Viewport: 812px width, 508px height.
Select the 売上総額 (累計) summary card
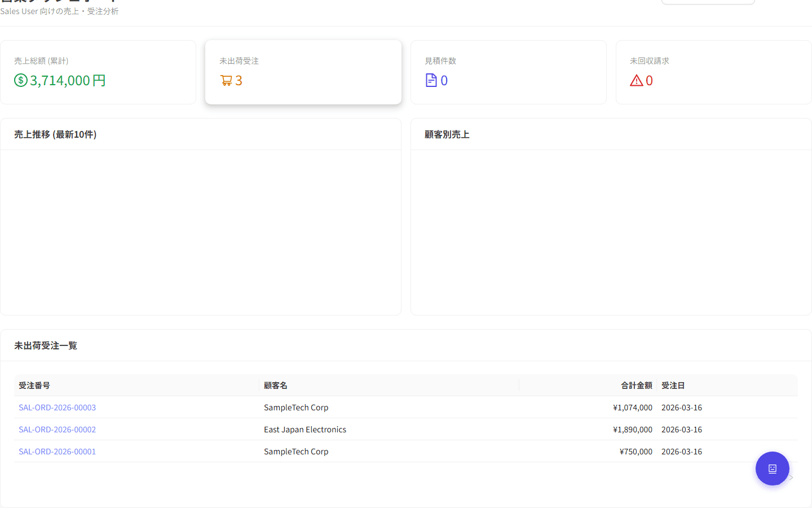[98, 72]
